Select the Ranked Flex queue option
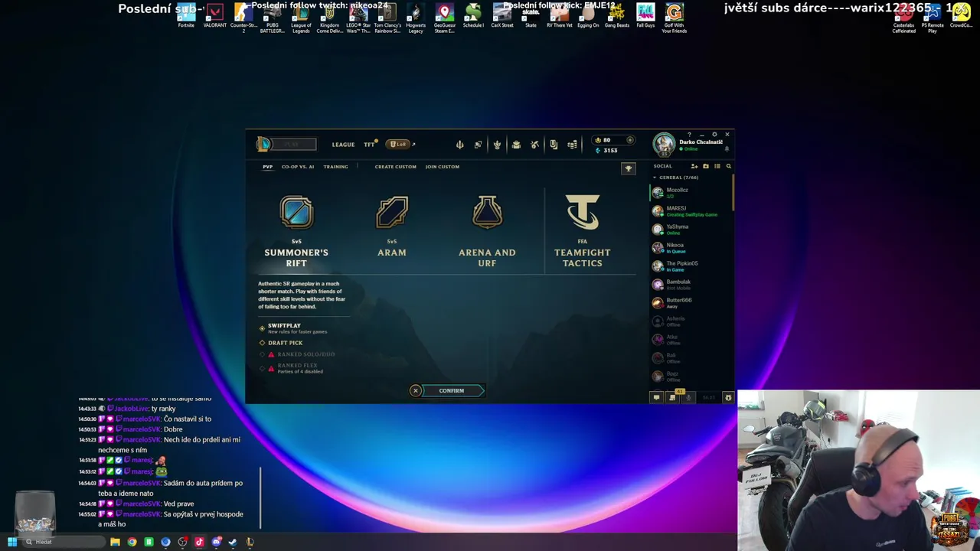The height and width of the screenshot is (551, 980). pos(297,366)
